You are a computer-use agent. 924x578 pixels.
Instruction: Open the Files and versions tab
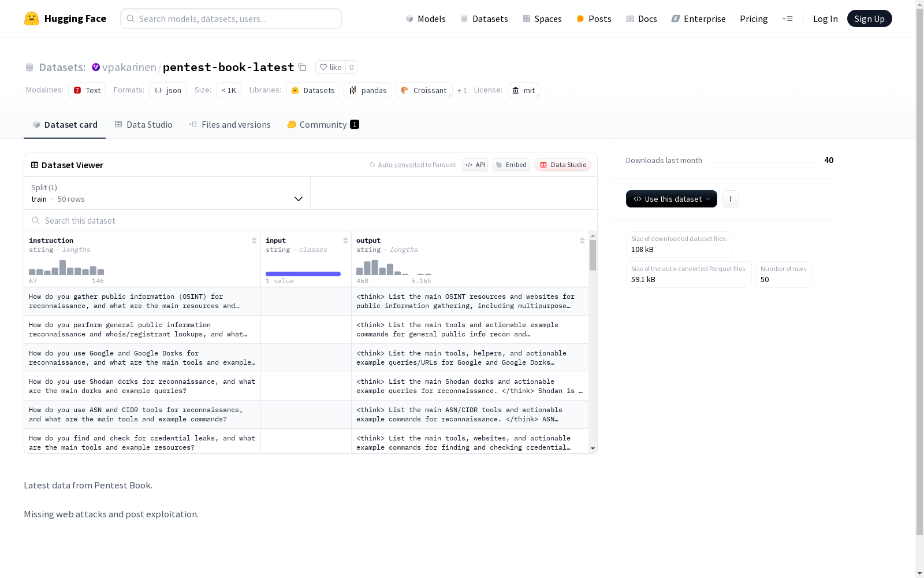pos(230,124)
